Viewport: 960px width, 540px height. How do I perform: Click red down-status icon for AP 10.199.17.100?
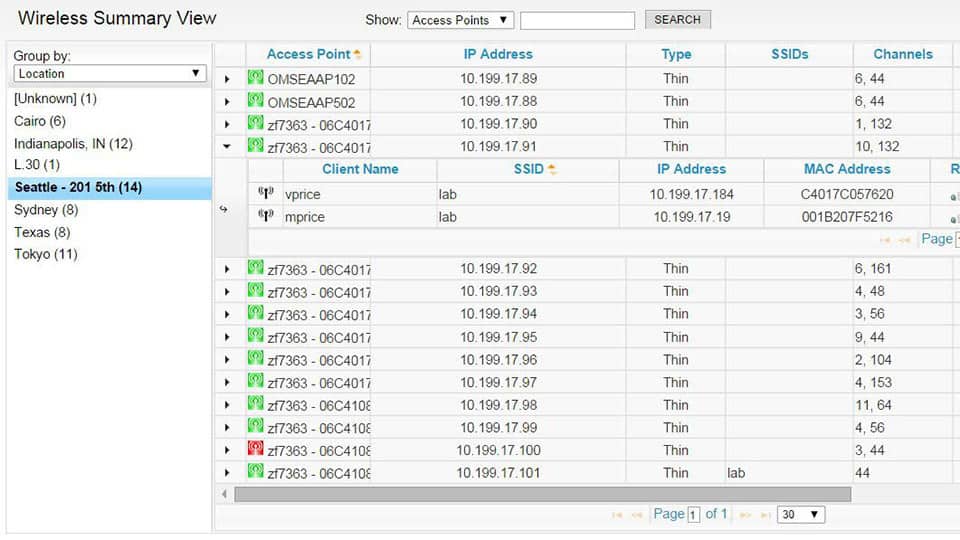click(255, 449)
